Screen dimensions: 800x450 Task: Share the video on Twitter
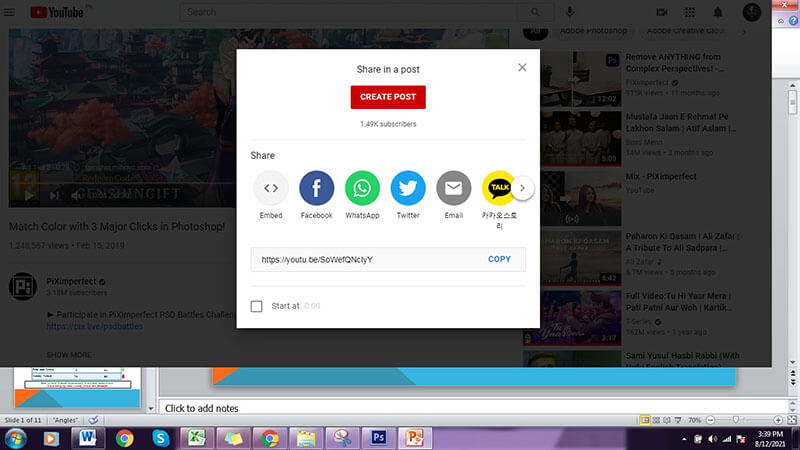click(408, 188)
